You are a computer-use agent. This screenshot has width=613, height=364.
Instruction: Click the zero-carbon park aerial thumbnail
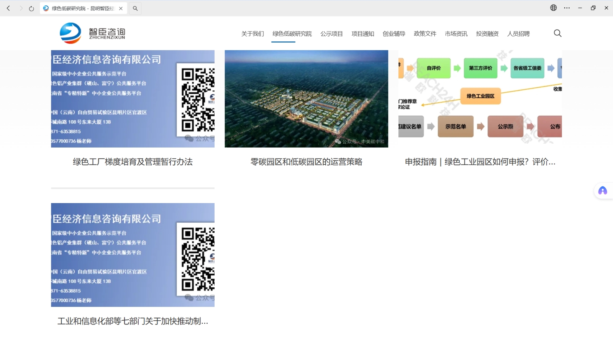pyautogui.click(x=306, y=98)
